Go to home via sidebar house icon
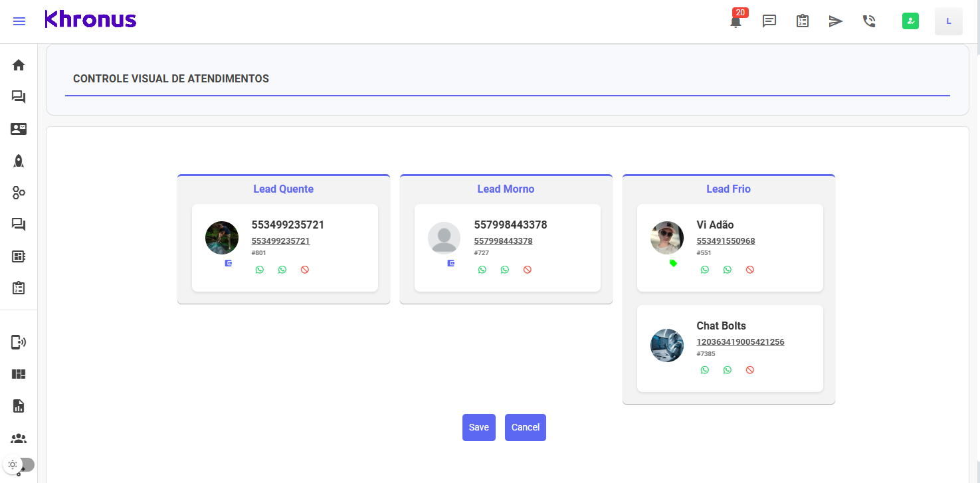 [x=19, y=65]
